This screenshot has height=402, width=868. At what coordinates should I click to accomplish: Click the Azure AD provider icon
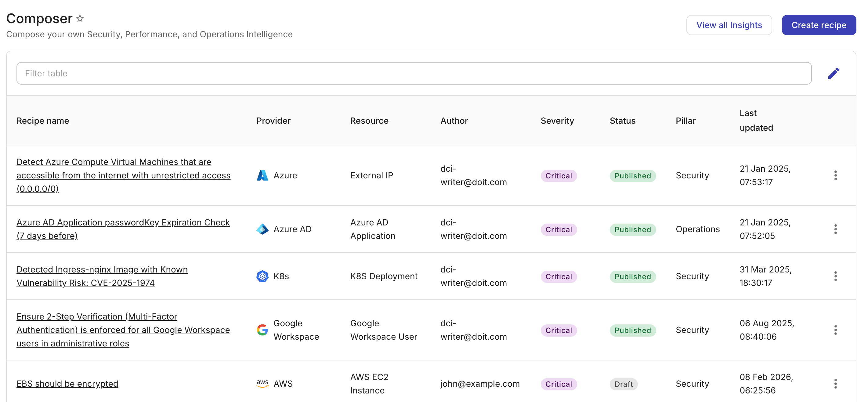coord(262,229)
